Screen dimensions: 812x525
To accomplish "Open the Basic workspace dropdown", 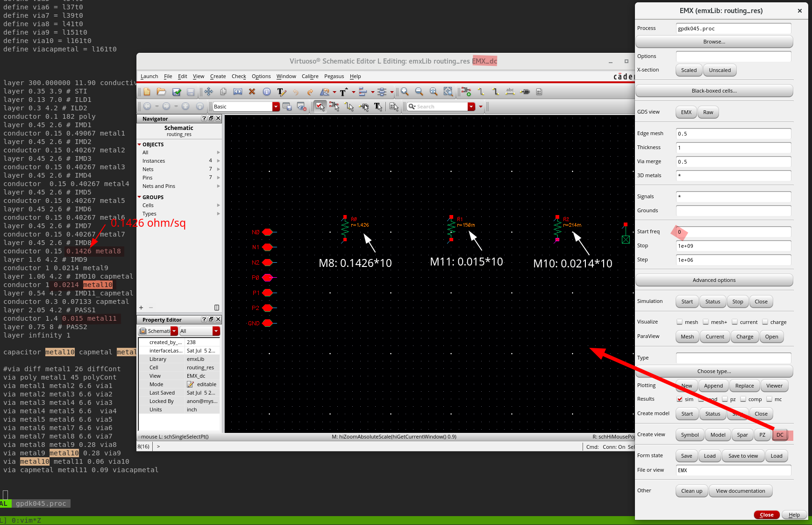I will coord(276,107).
